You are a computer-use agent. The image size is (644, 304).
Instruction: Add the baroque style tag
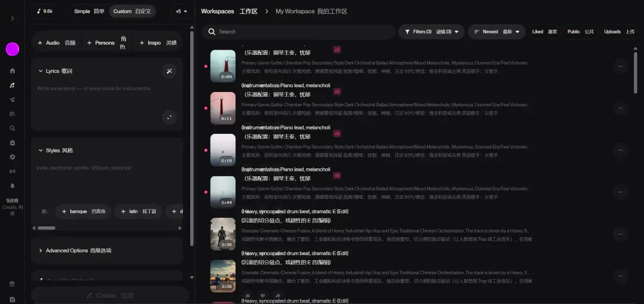[x=83, y=211]
